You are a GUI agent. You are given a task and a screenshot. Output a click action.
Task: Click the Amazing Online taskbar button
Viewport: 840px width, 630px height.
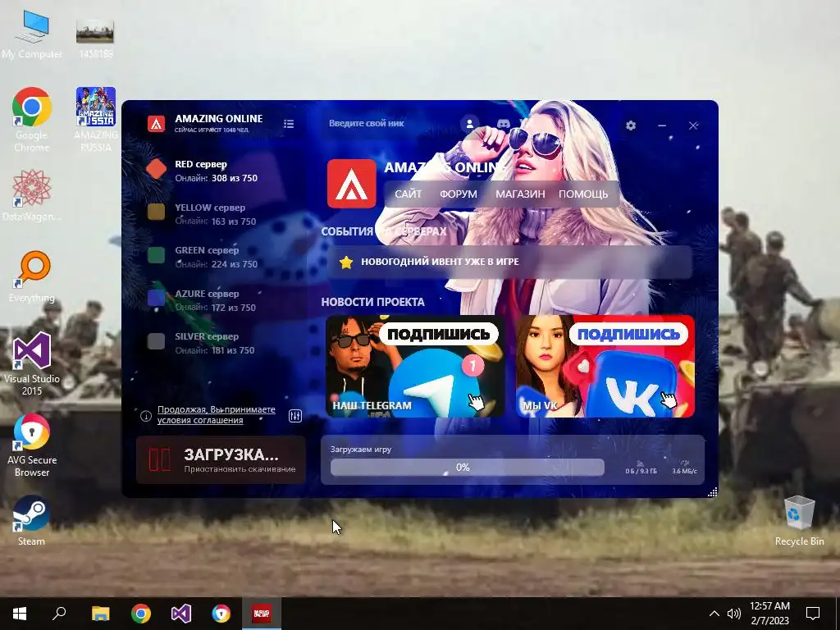pos(262,614)
